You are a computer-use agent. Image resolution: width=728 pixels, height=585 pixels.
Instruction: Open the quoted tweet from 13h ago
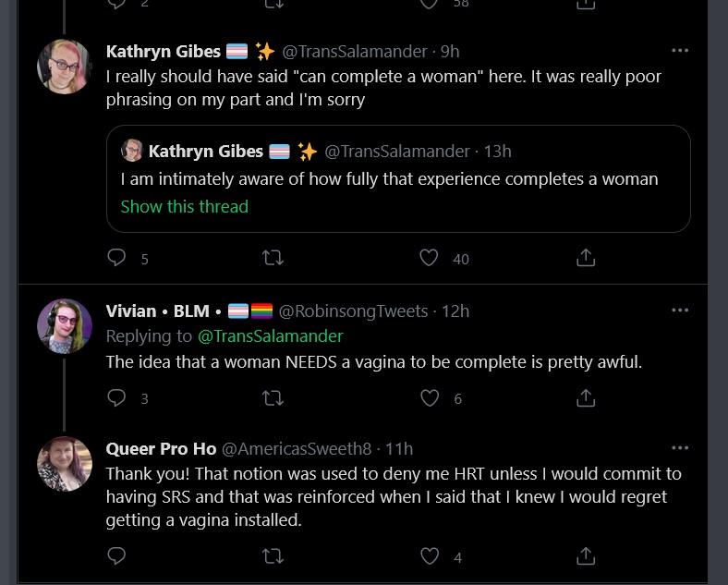tap(398, 178)
